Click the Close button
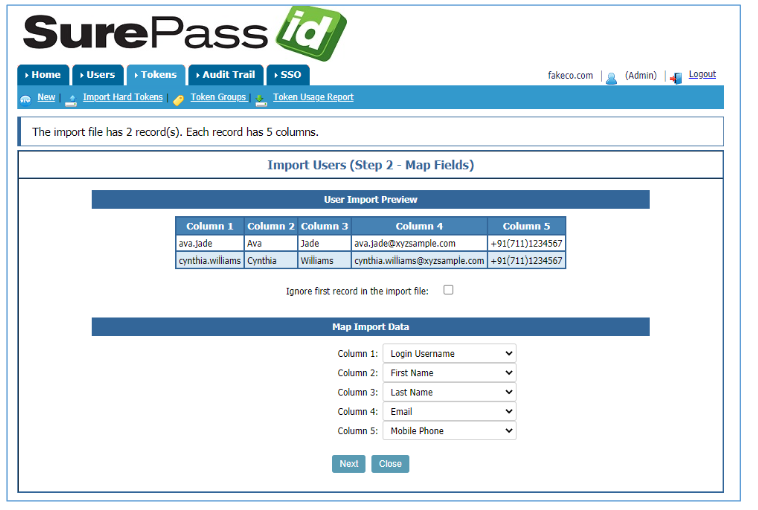 (390, 464)
